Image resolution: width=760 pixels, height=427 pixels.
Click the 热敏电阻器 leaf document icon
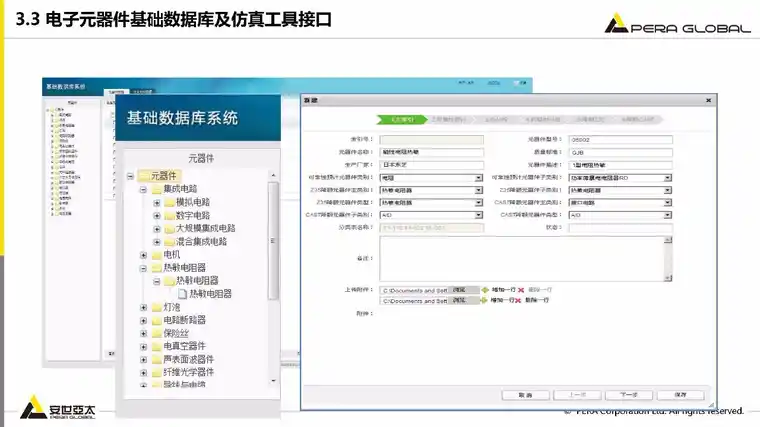tap(182, 294)
